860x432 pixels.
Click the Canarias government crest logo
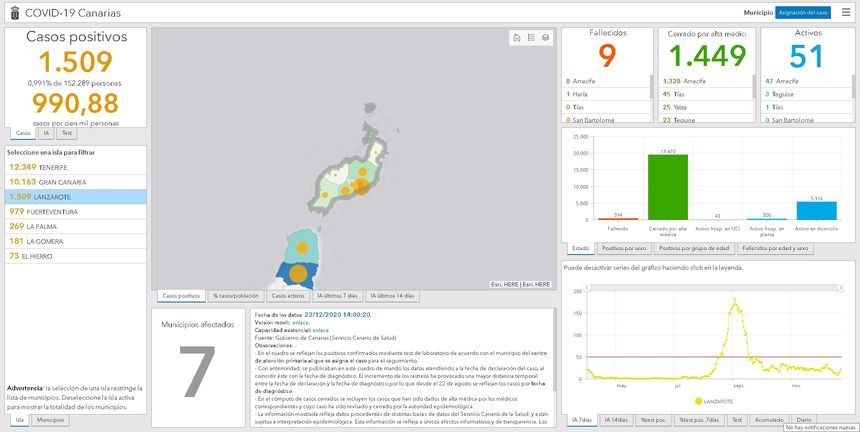click(9, 12)
